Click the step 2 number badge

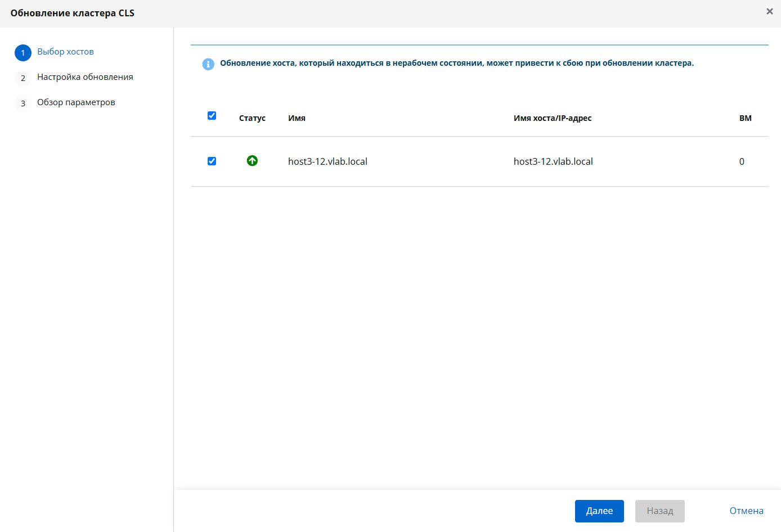[23, 78]
